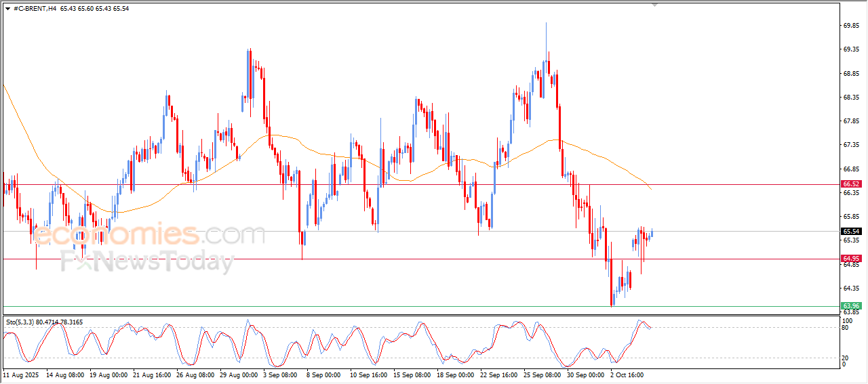
Task: Click the black 65.54 current price tag
Action: pyautogui.click(x=850, y=231)
